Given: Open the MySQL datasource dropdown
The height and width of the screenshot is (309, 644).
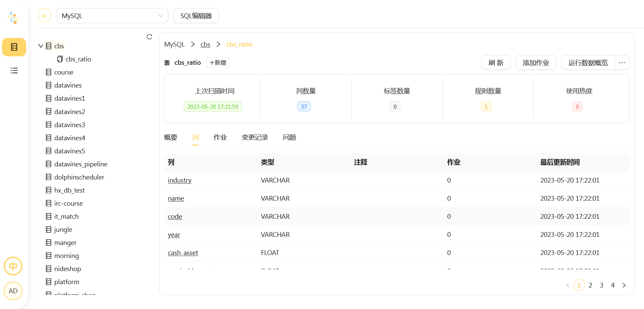Looking at the screenshot, I should pos(112,16).
